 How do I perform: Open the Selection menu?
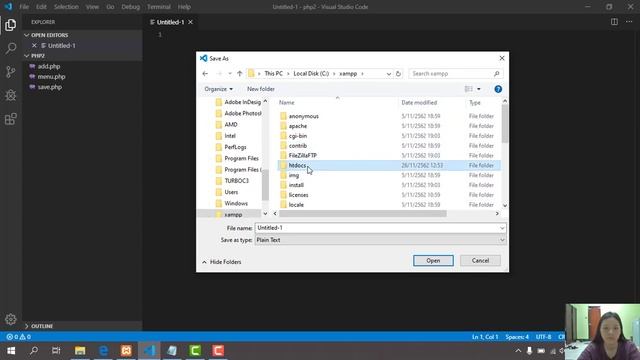[x=66, y=7]
